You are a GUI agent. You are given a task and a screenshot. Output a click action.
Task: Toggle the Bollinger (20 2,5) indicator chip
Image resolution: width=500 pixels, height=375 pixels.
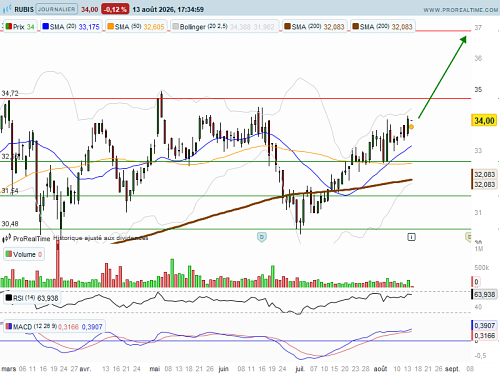click(x=224, y=27)
